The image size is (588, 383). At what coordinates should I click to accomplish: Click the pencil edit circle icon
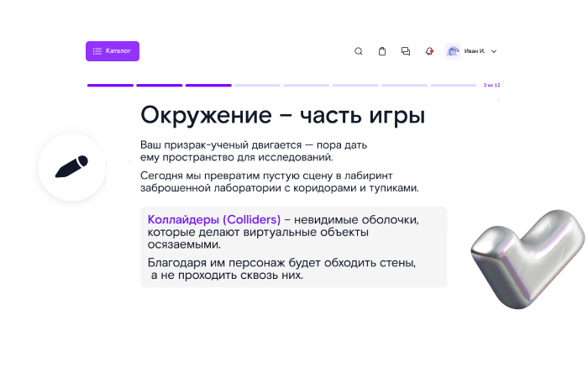pos(72,166)
